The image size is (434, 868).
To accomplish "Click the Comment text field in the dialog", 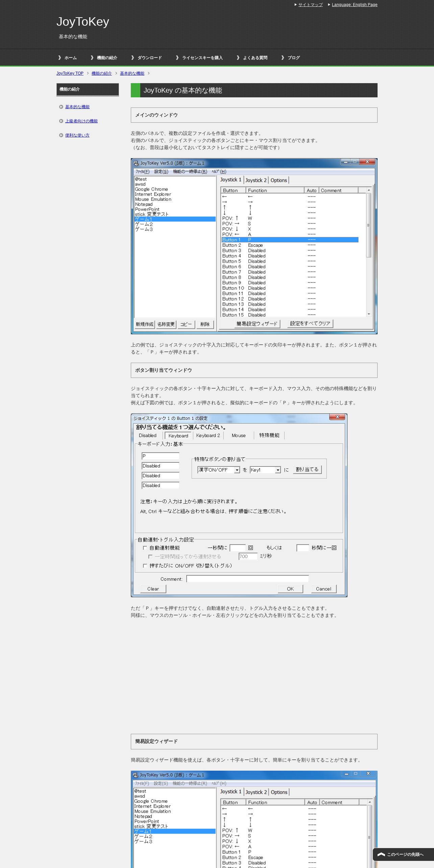I will coord(248,579).
